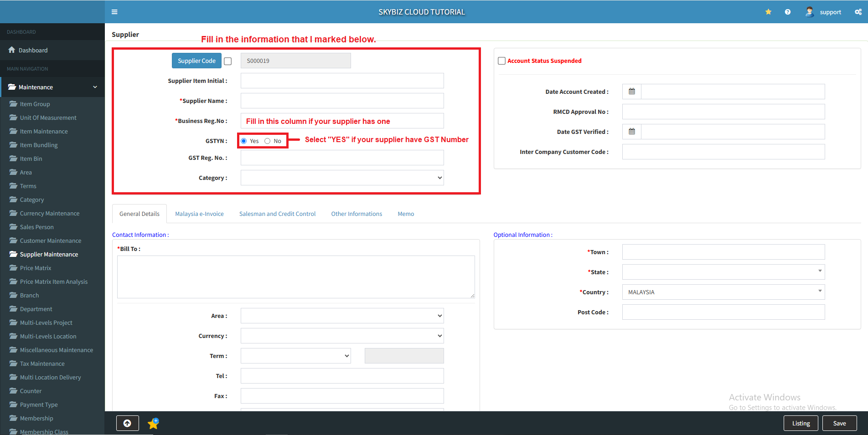Open the Salesman and Credit Control tab
868x435 pixels.
tap(277, 214)
